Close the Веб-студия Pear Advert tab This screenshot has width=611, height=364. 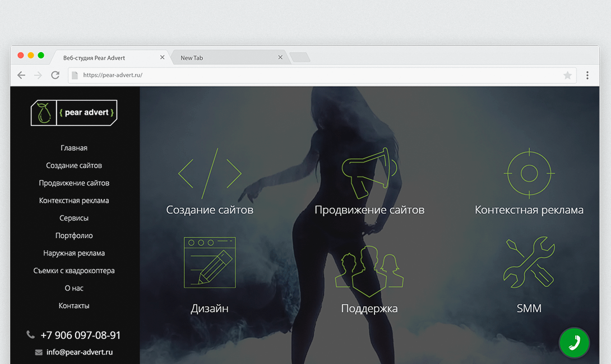[162, 57]
